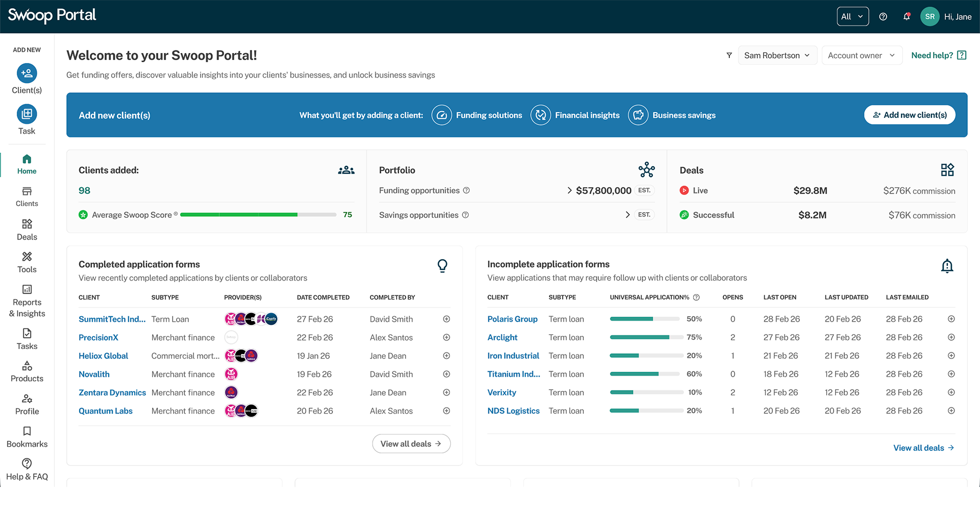Go to Deals in the sidebar
Image resolution: width=980 pixels, height=514 pixels.
[x=27, y=229]
